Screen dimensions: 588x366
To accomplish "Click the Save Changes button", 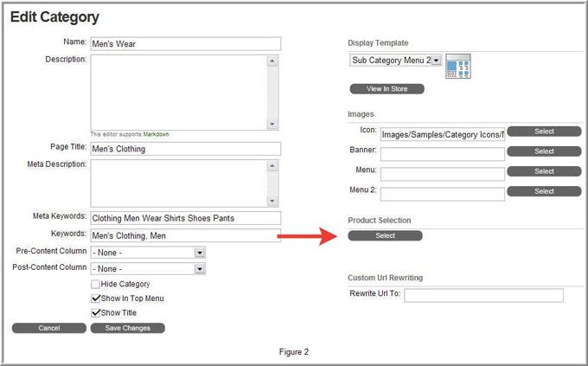I will point(127,328).
